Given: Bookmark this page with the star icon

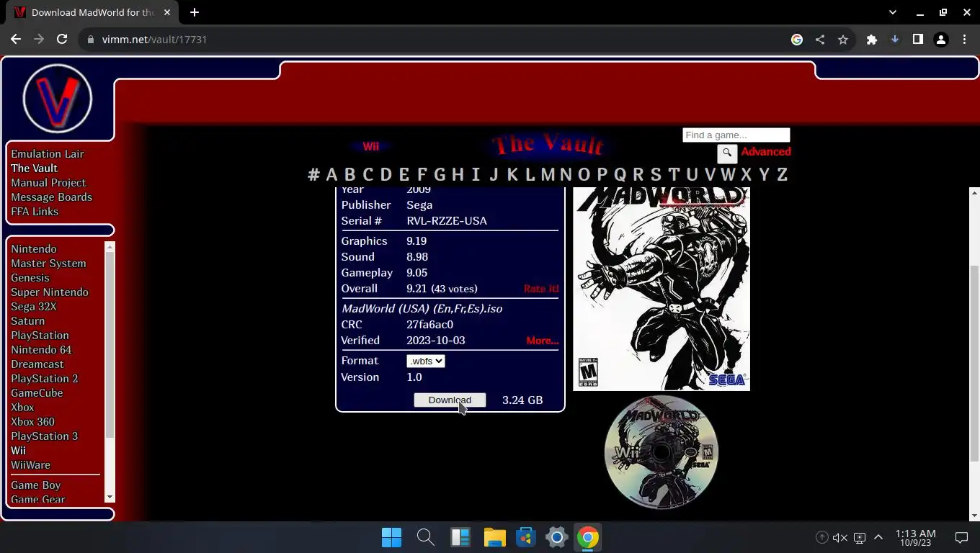Looking at the screenshot, I should pos(843,40).
